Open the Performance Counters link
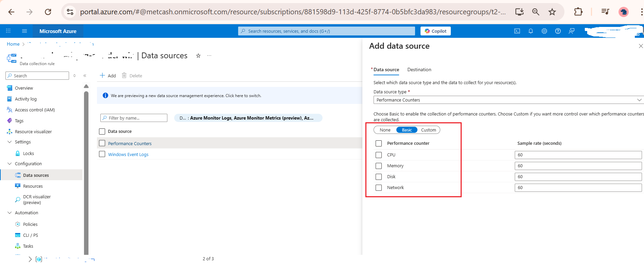Screen dimensions: 644x263 click(130, 143)
